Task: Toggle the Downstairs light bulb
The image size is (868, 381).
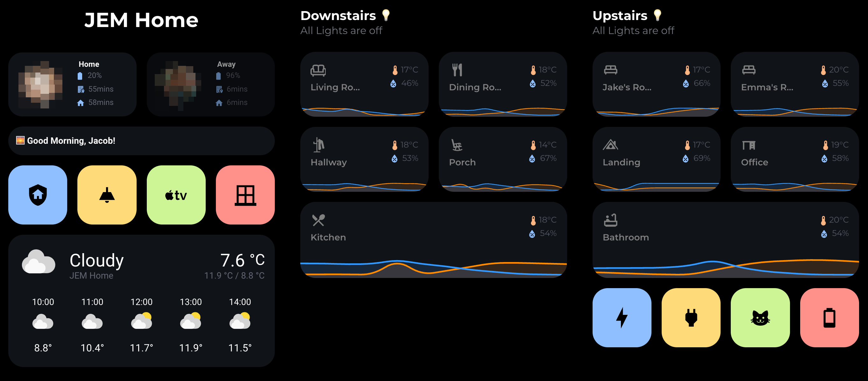Action: [387, 15]
